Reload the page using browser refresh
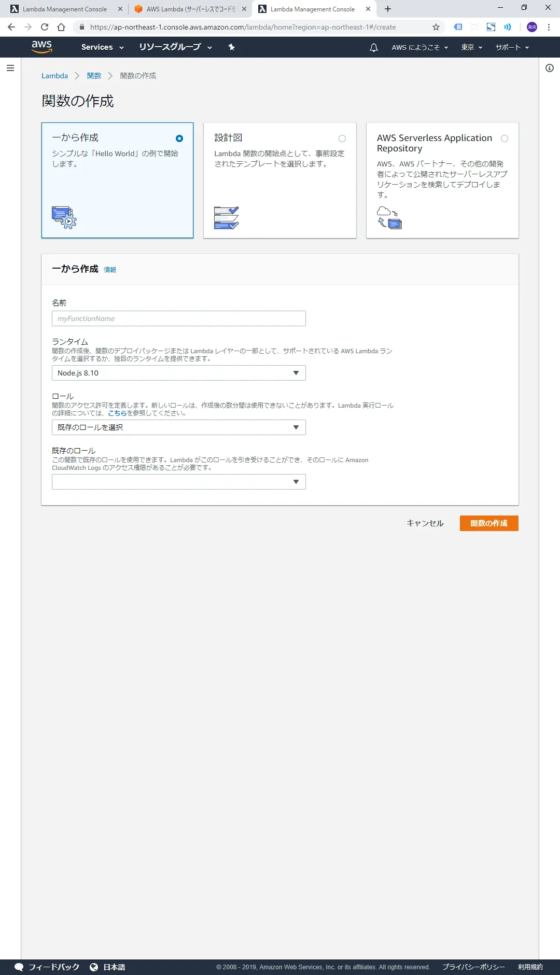The height and width of the screenshot is (975, 560). pos(45,27)
